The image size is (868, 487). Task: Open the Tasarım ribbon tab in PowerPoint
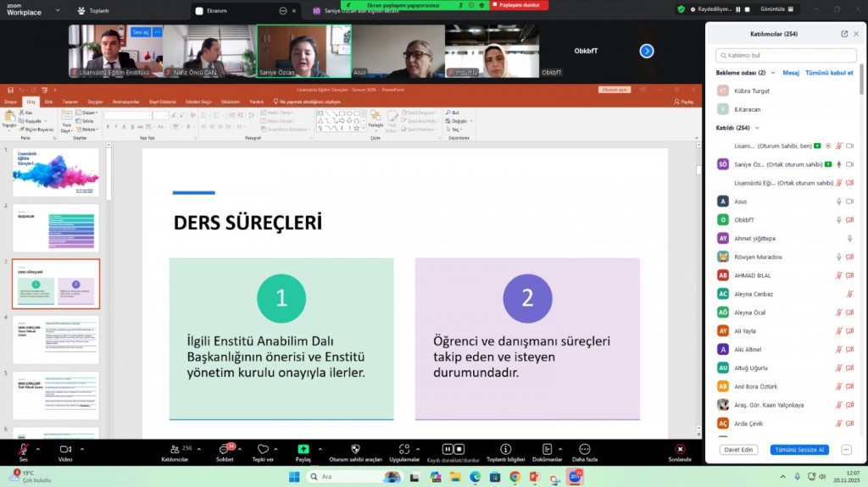point(70,102)
